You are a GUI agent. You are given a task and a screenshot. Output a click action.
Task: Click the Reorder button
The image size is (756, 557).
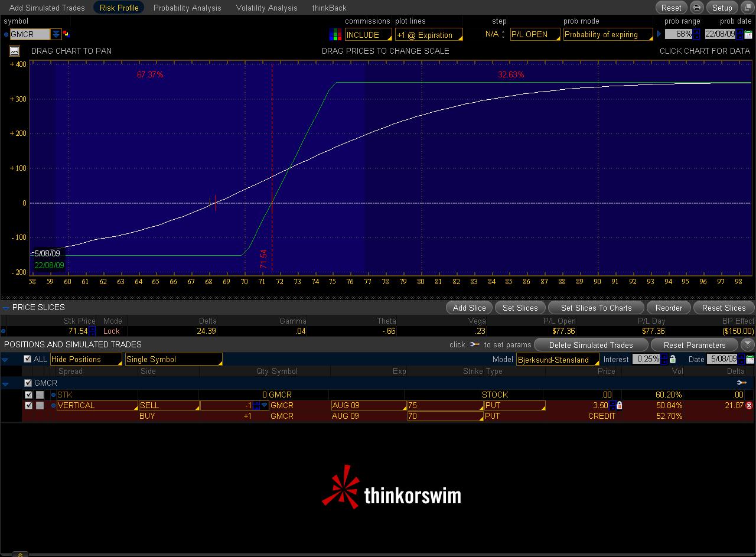[x=669, y=308]
